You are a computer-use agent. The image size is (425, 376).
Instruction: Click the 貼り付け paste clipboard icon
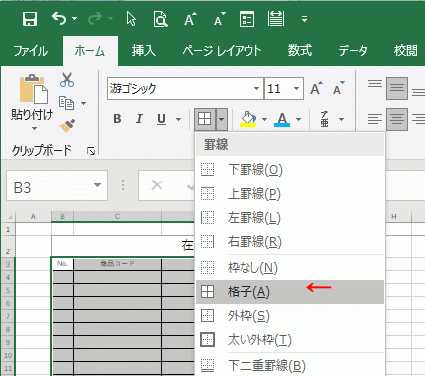[33, 89]
